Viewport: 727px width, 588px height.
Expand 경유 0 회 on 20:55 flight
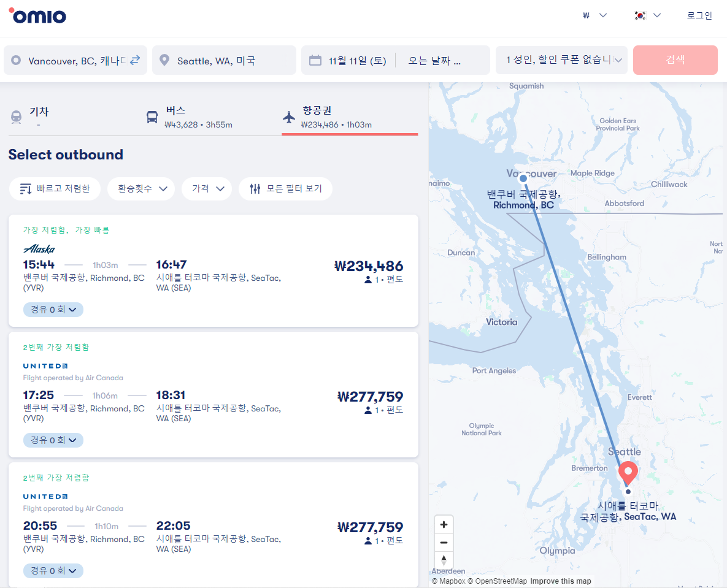pyautogui.click(x=53, y=571)
